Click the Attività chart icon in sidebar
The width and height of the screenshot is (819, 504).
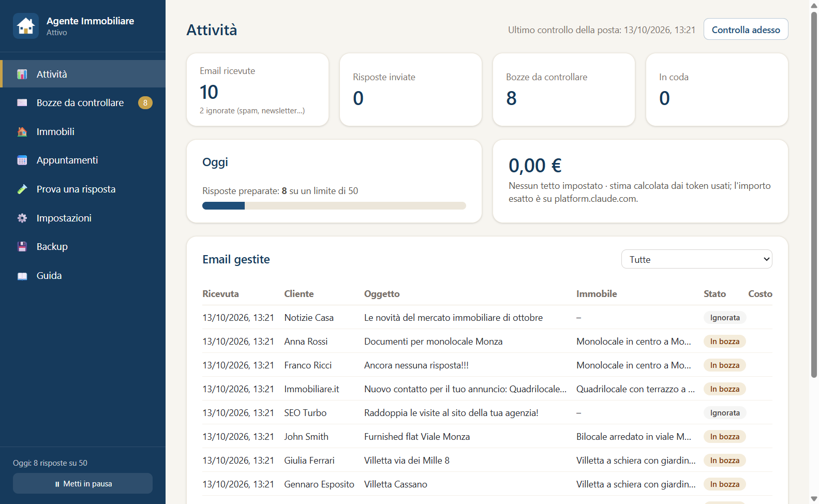(x=22, y=74)
